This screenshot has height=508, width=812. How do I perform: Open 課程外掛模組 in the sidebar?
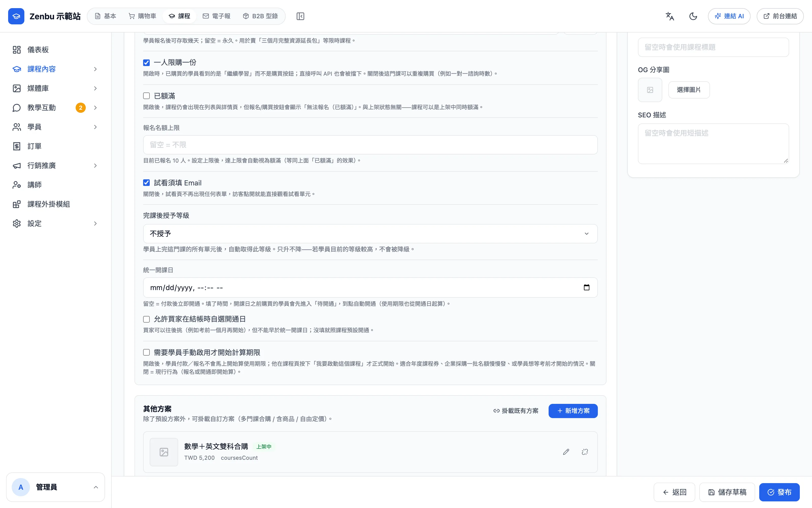(55, 204)
